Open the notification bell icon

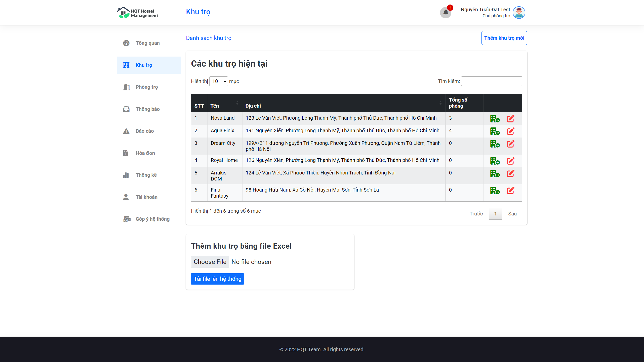(446, 13)
